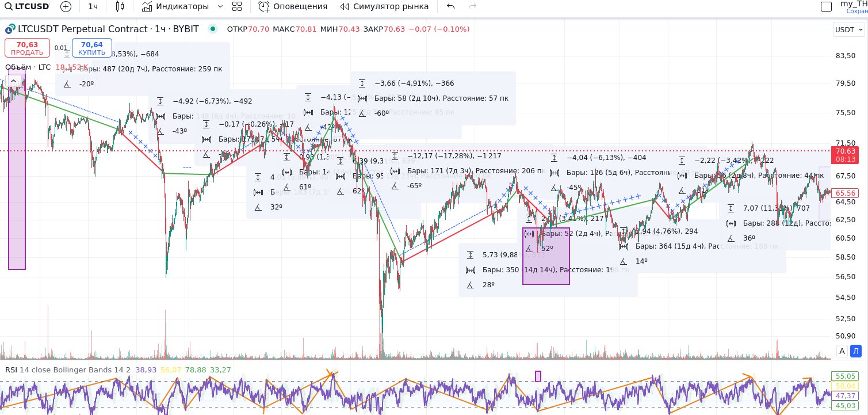Toggle auto scale with the A button
Screen dimensions: 868x415
click(842, 351)
